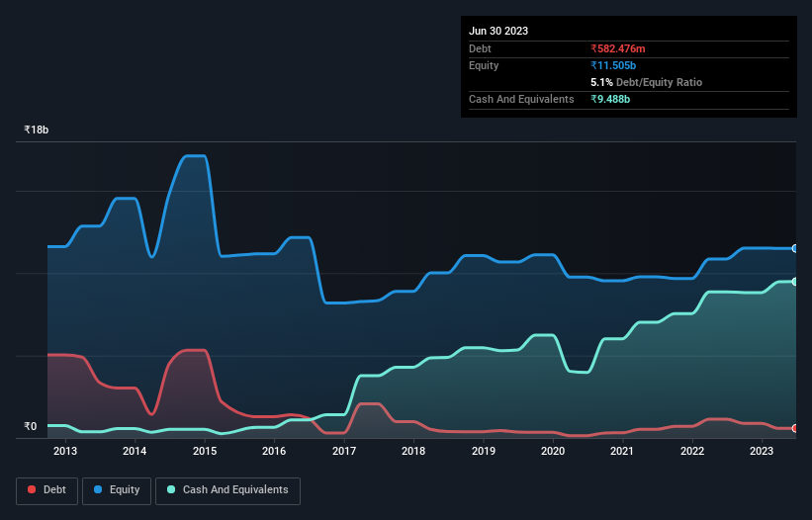The height and width of the screenshot is (520, 812).
Task: Click the 2013 x-axis label
Action: coord(64,451)
